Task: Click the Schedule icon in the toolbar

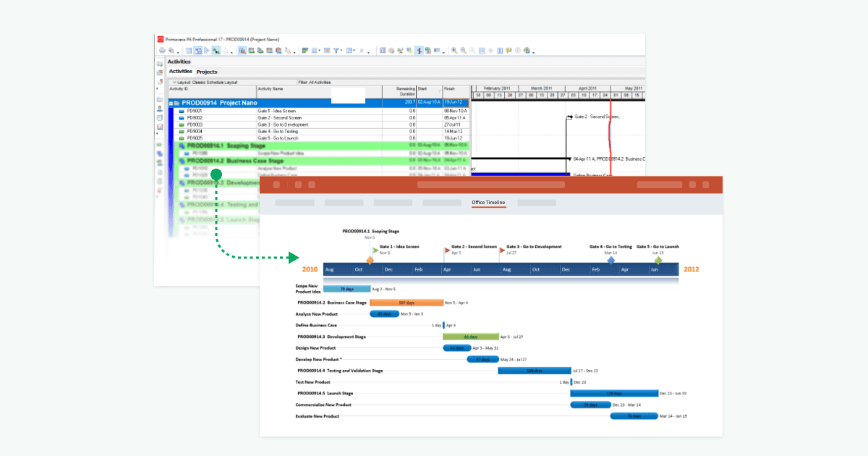Action: (390, 51)
